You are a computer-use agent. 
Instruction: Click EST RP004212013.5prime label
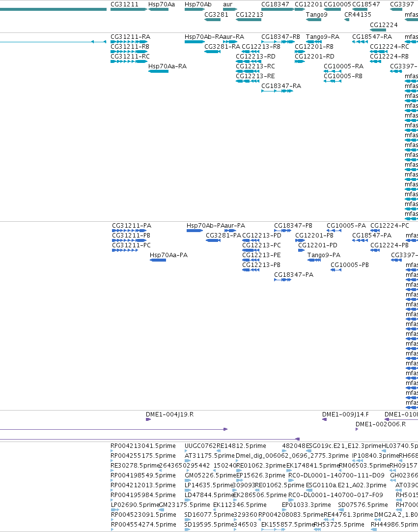(x=143, y=485)
